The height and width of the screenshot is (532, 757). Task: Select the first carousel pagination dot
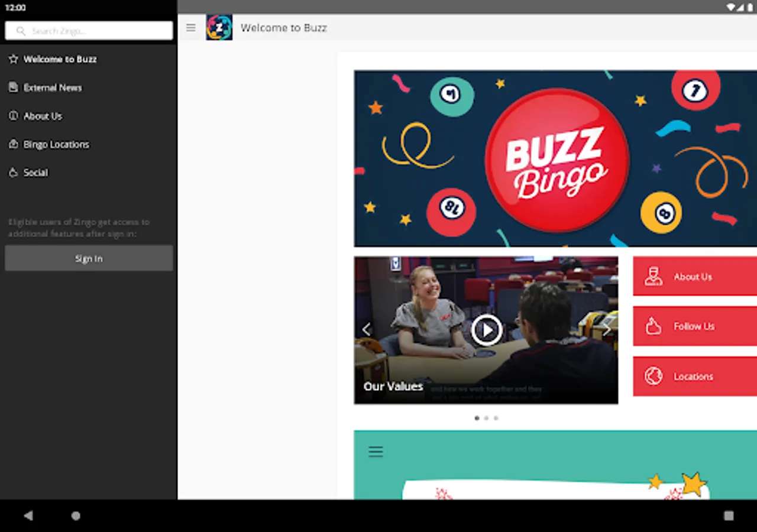477,418
